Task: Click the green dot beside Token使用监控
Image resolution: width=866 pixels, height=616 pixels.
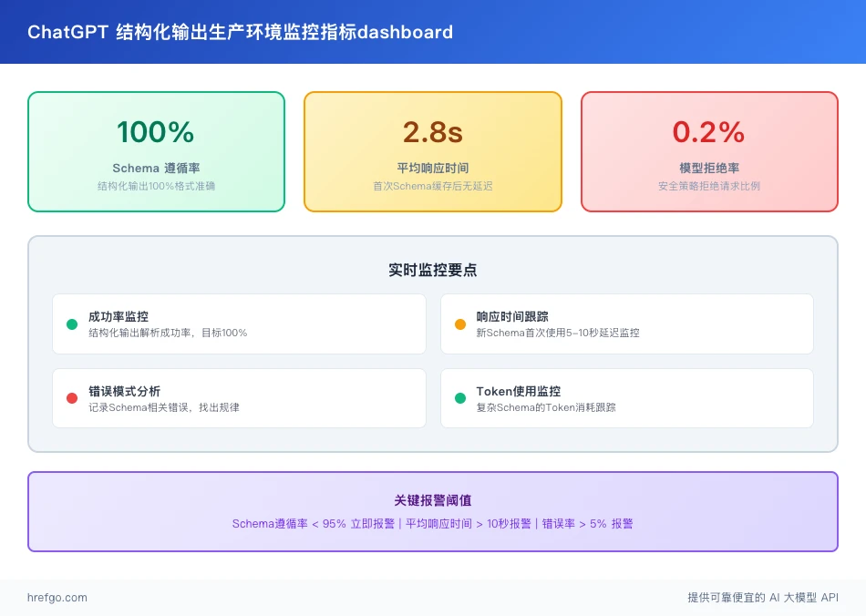Action: (x=460, y=398)
